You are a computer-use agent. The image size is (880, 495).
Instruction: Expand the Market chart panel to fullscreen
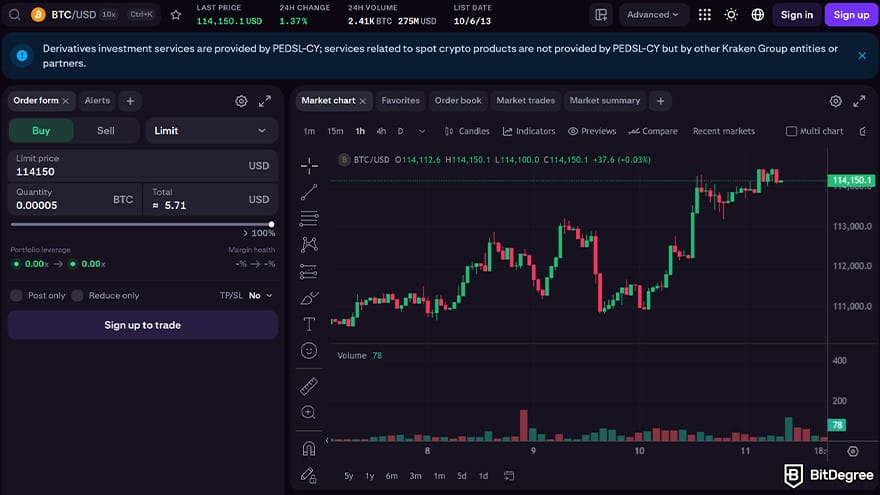[859, 101]
